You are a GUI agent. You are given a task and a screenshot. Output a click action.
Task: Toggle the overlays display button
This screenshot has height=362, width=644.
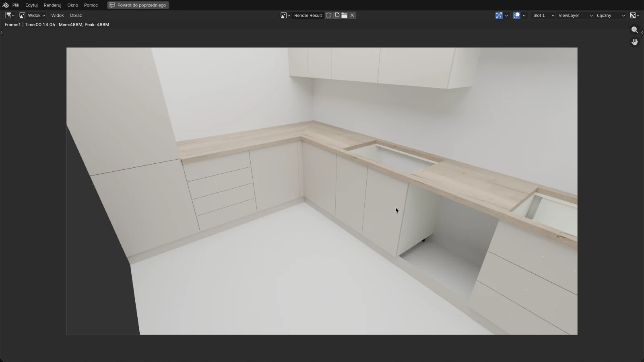(x=517, y=15)
